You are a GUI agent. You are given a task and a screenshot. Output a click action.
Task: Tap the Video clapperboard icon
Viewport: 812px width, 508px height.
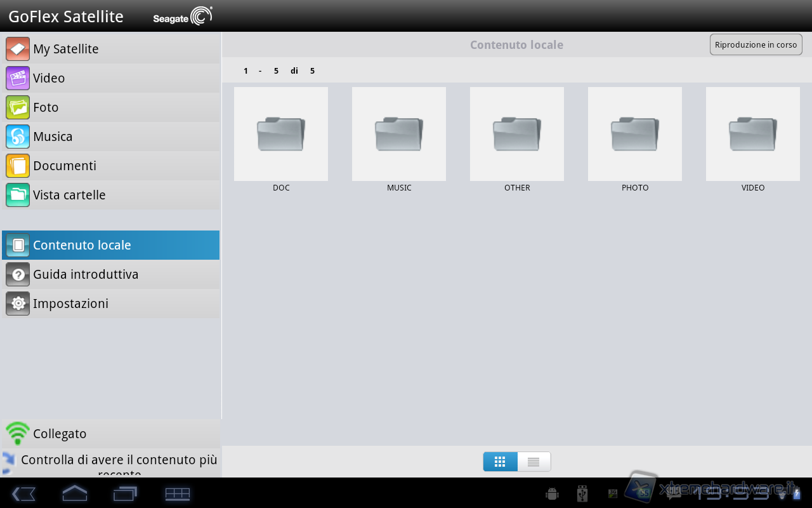tap(18, 78)
